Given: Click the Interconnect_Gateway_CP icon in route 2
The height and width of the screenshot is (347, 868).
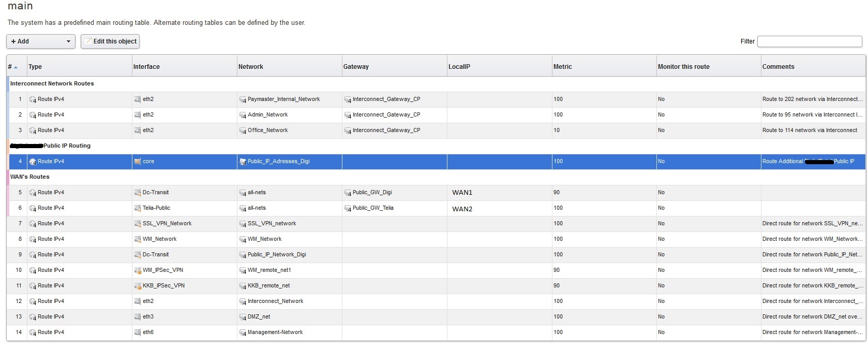Looking at the screenshot, I should pos(348,115).
